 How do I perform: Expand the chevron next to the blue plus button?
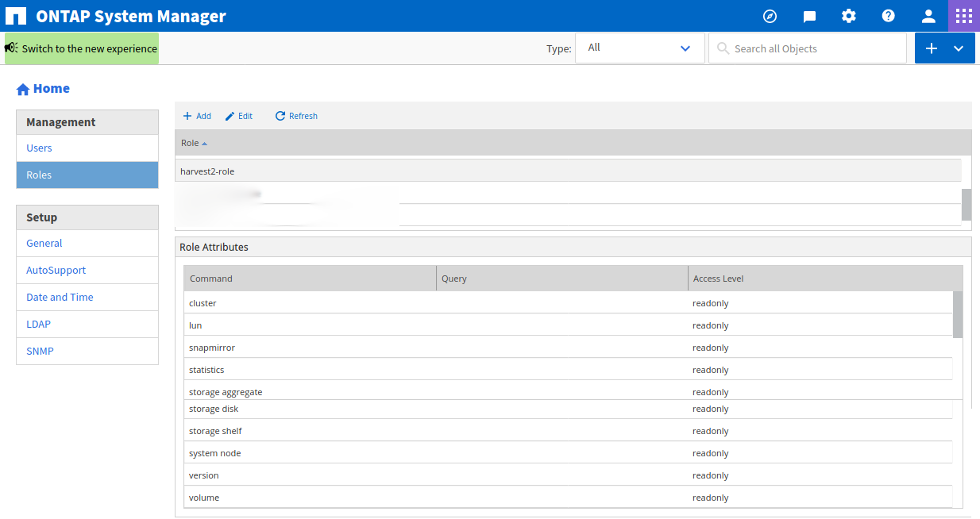[960, 48]
